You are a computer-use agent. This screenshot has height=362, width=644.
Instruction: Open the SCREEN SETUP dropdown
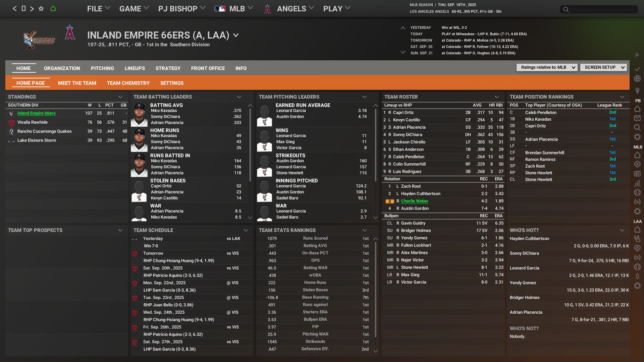click(603, 67)
